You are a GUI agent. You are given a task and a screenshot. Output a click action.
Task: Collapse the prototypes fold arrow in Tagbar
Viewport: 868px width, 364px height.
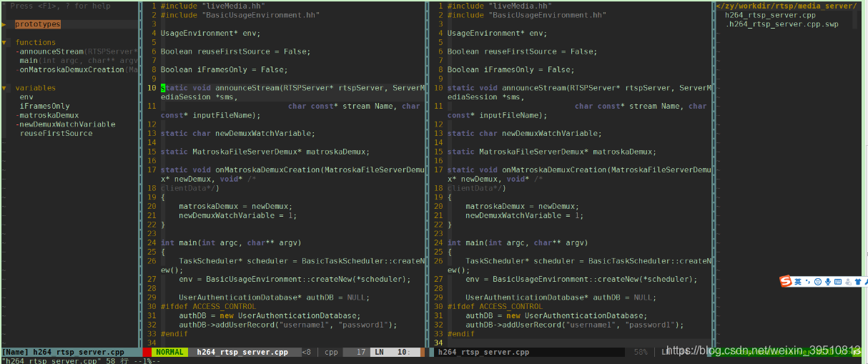4,24
